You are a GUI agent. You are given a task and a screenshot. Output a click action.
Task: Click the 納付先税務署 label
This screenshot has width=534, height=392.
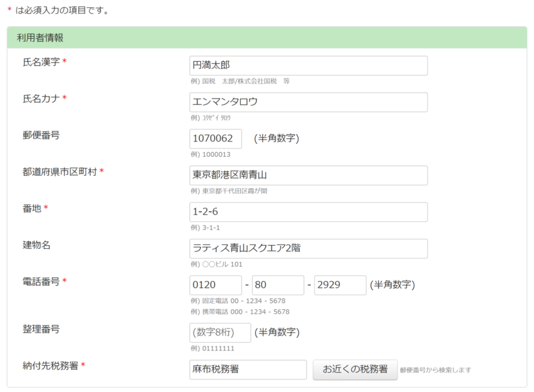point(50,366)
